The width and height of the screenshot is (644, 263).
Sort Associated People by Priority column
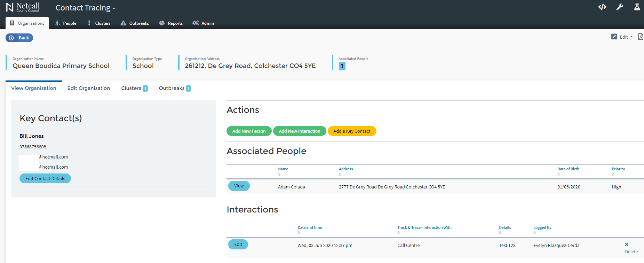[x=618, y=169]
